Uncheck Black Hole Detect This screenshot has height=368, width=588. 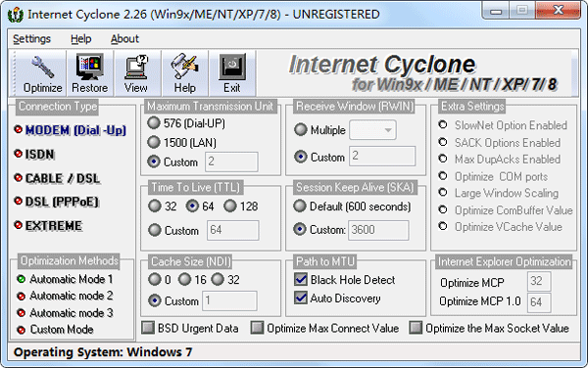click(x=301, y=279)
